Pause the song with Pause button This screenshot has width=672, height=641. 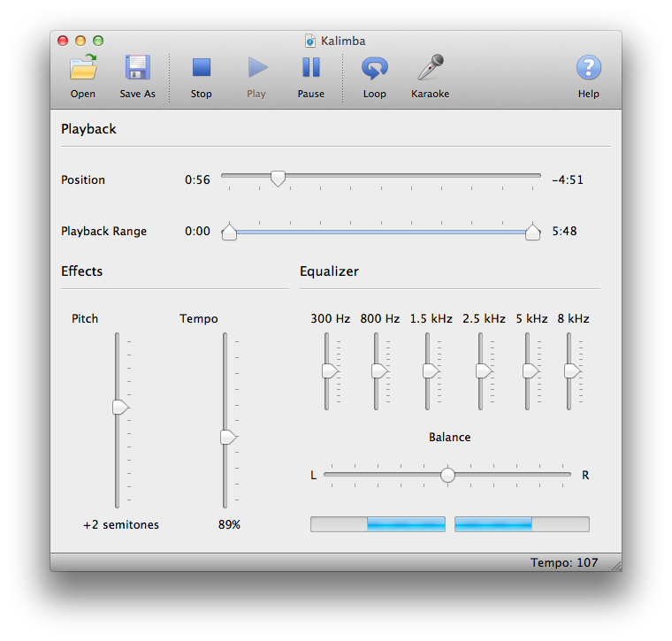(x=311, y=67)
